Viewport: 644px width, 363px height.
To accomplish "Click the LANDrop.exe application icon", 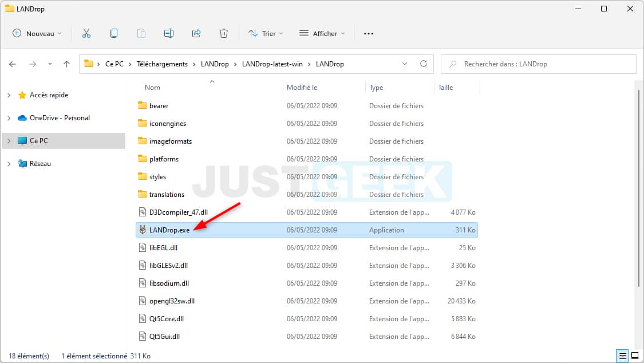I will (143, 230).
